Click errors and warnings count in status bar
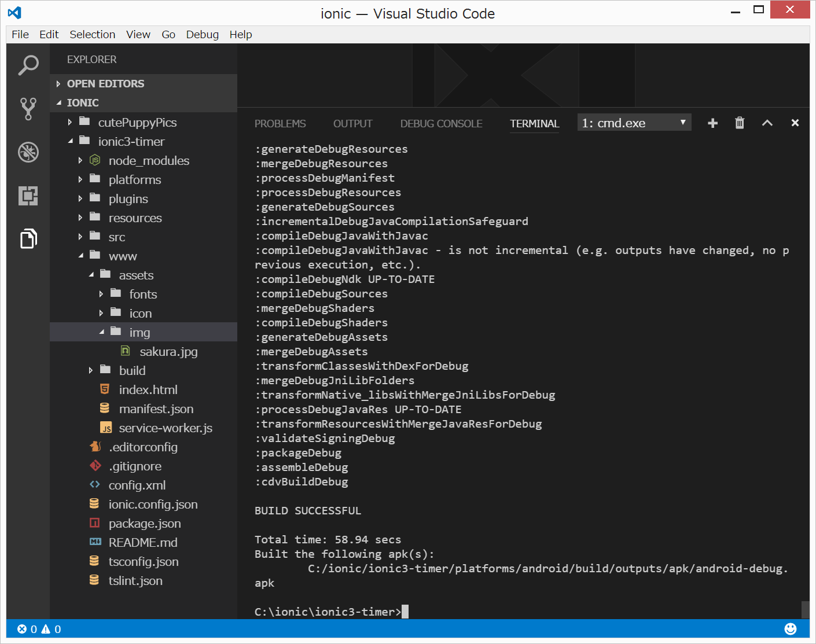 coord(39,629)
